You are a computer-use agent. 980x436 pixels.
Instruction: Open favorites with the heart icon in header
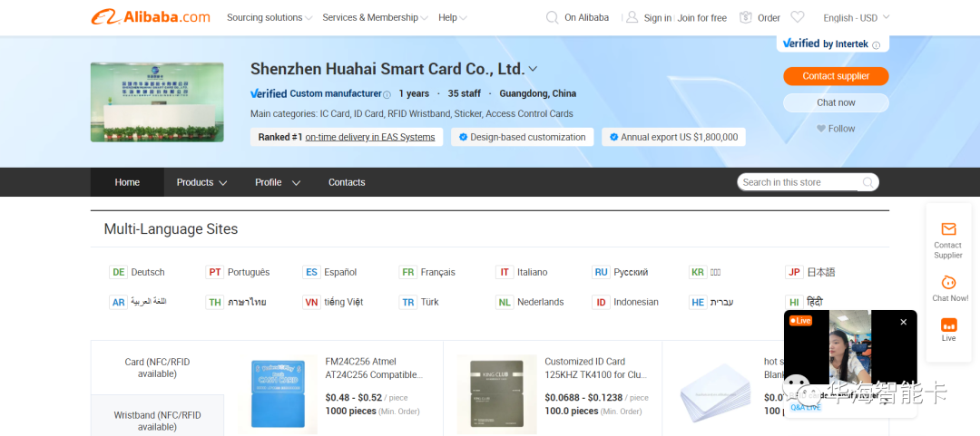pos(798,17)
